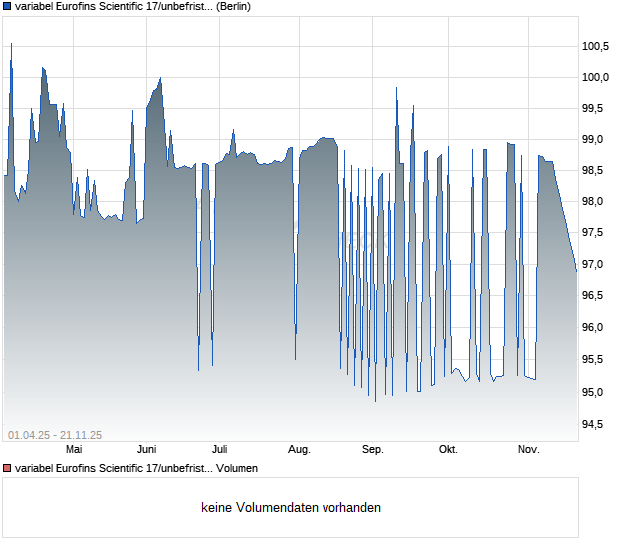Select the Okt. label on time axis
The width and height of the screenshot is (620, 546).
coord(448,450)
